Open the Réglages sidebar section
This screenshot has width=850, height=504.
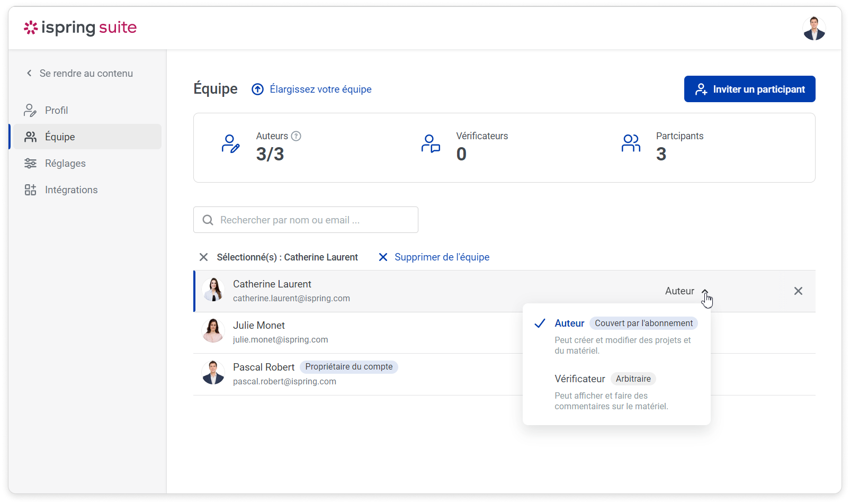click(x=65, y=164)
